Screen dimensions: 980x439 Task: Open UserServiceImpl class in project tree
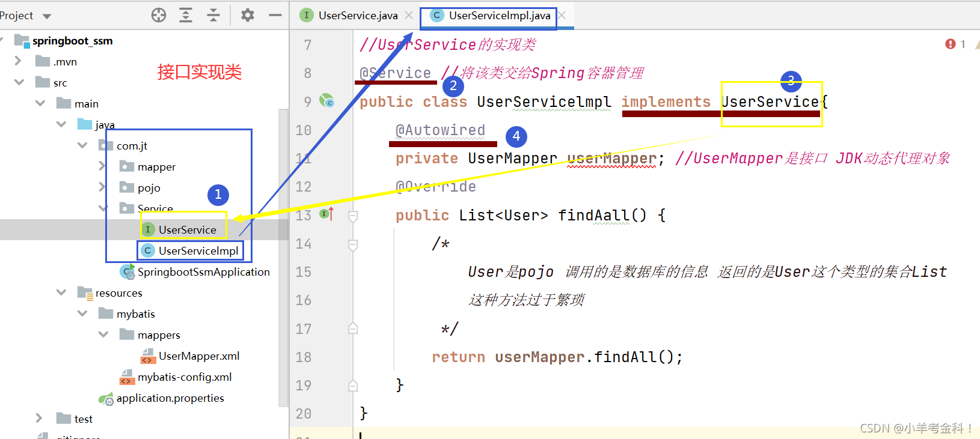198,251
